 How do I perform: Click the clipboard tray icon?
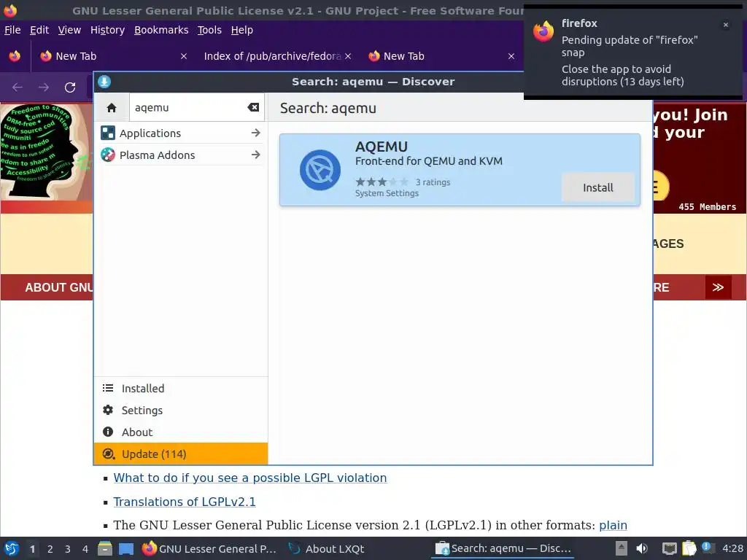coord(689,548)
